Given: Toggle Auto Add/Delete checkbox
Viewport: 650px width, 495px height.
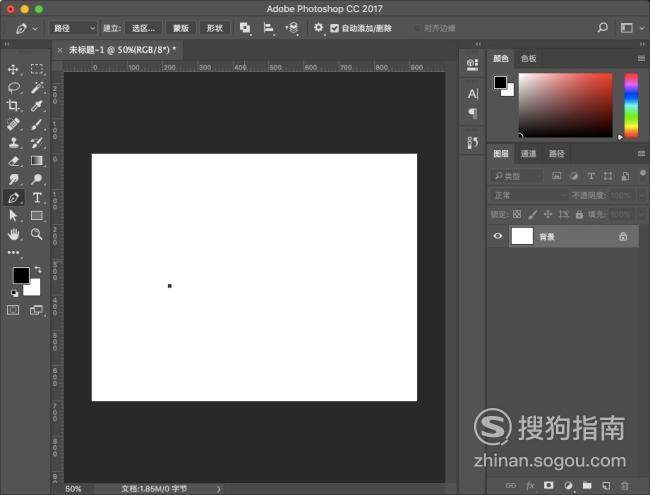Looking at the screenshot, I should coord(334,28).
